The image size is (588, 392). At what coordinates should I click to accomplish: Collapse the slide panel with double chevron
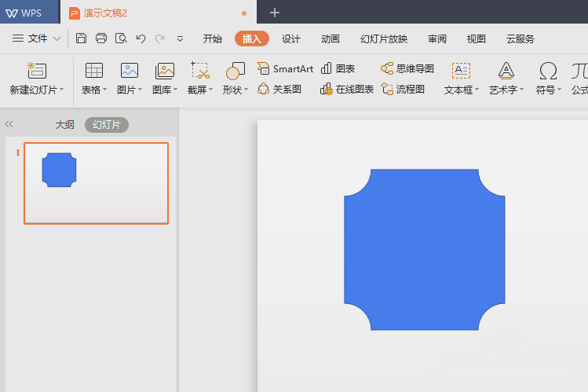(x=9, y=124)
